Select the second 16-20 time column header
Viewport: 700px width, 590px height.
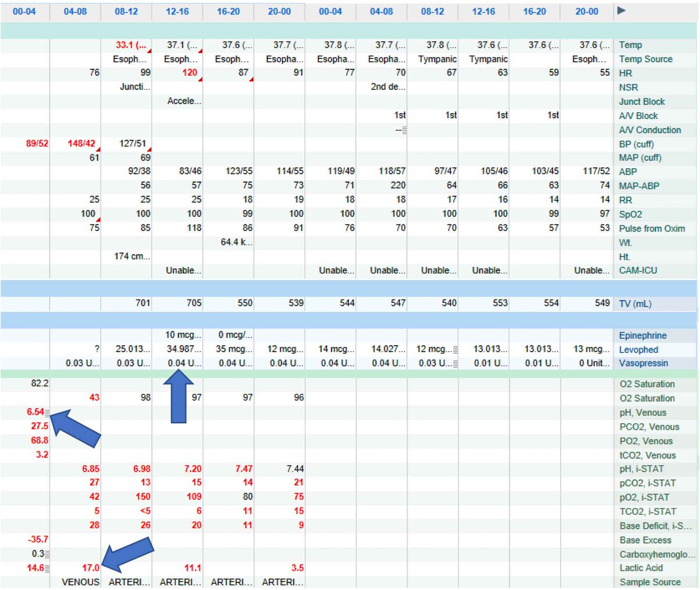[x=534, y=11]
